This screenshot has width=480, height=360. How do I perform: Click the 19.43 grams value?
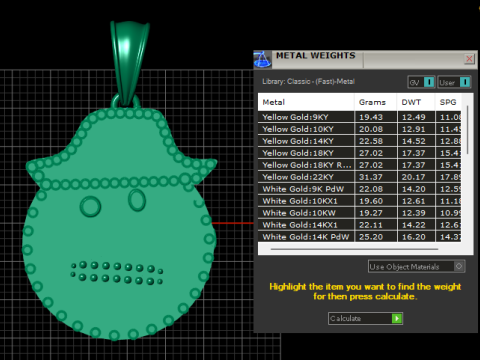click(x=371, y=117)
